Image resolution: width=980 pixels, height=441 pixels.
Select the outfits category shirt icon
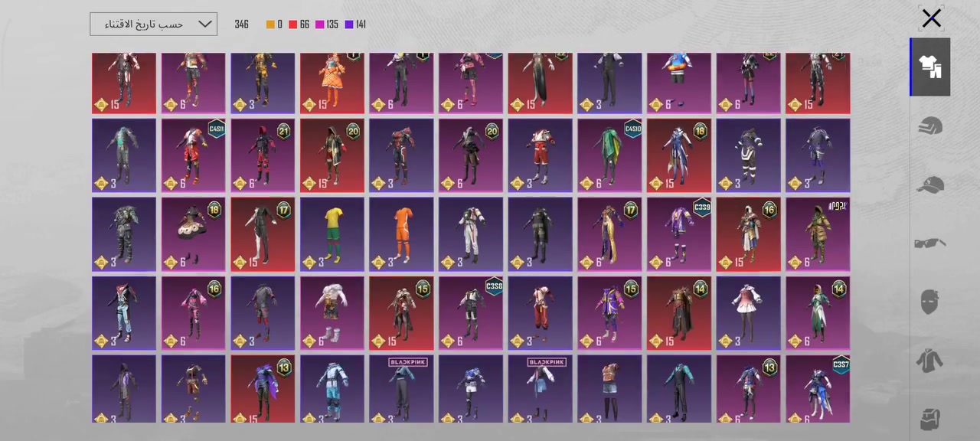click(x=931, y=67)
